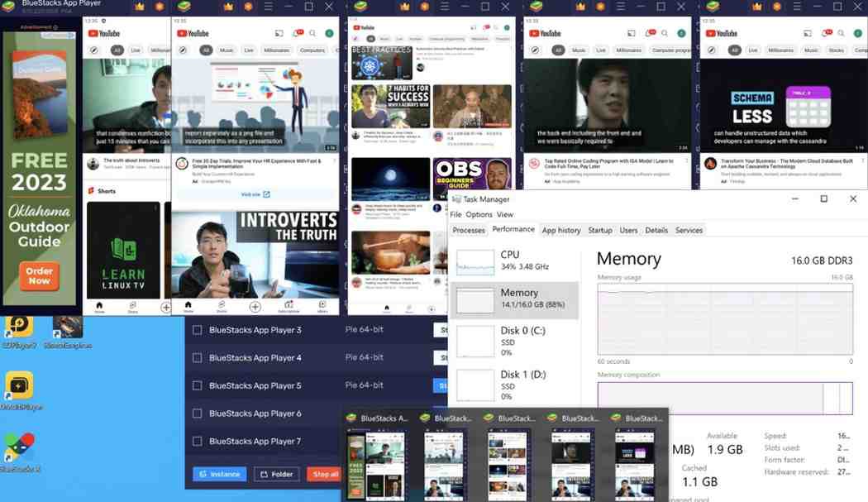
Task: Open the BlueStacks X desktop shortcut
Action: pyautogui.click(x=20, y=452)
